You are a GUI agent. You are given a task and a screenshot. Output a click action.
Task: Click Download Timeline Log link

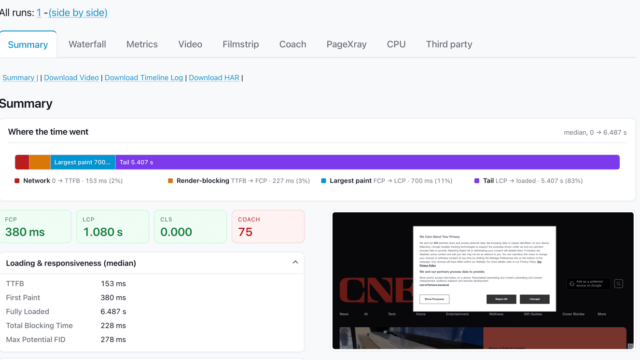(x=144, y=78)
